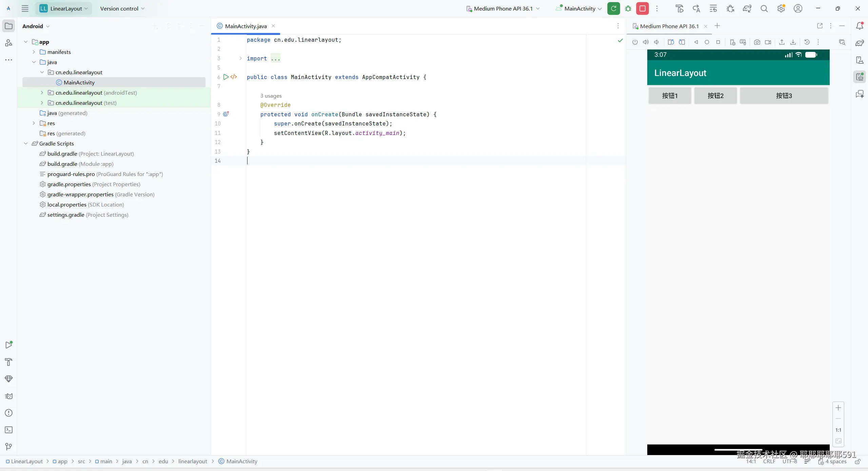Click linearlayout in the breadcrumb path
Viewport: 868px width, 471px height.
(193, 461)
